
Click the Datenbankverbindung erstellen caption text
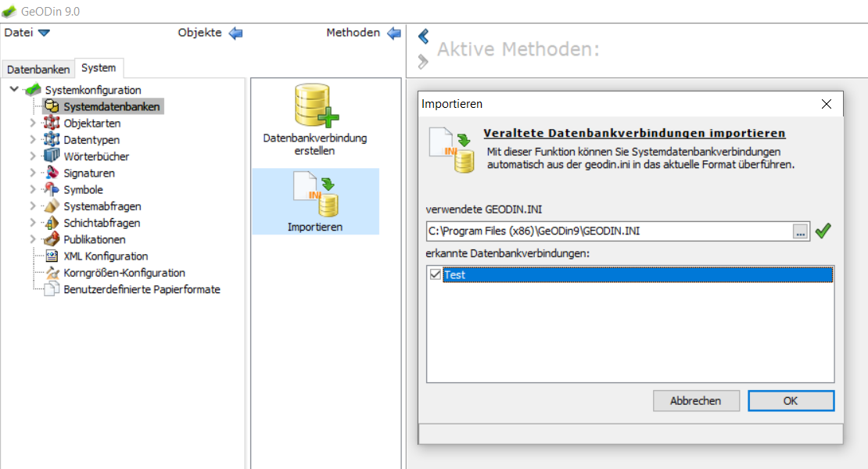point(315,144)
